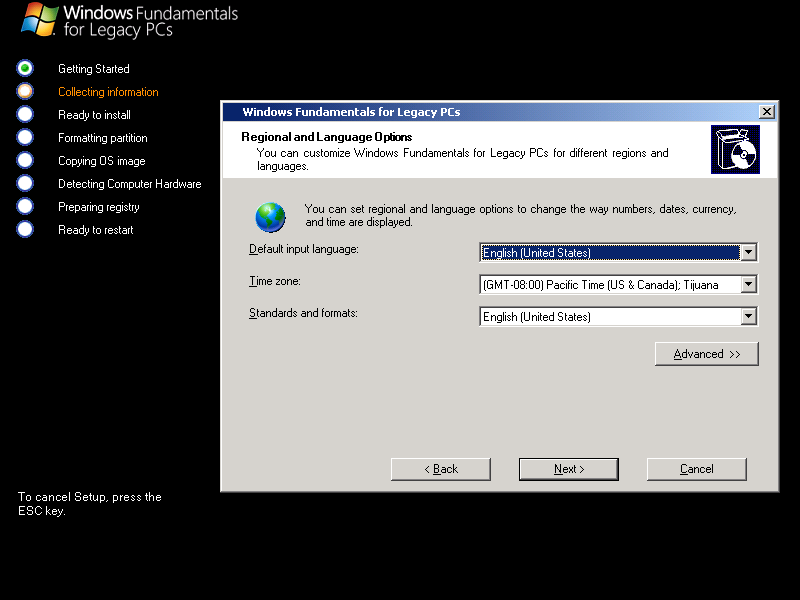Open the Default input language dropdown
The width and height of the screenshot is (800, 600).
pos(749,252)
